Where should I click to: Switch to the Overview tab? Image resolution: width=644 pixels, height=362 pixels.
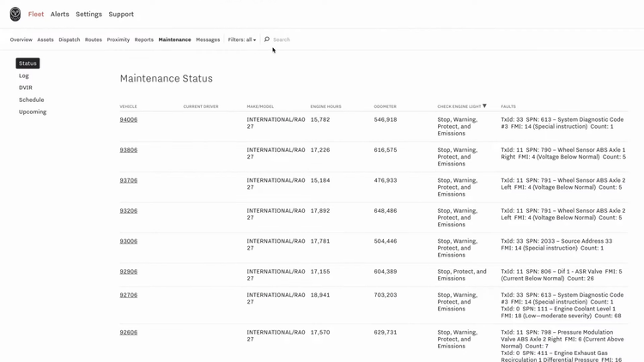tap(21, 39)
